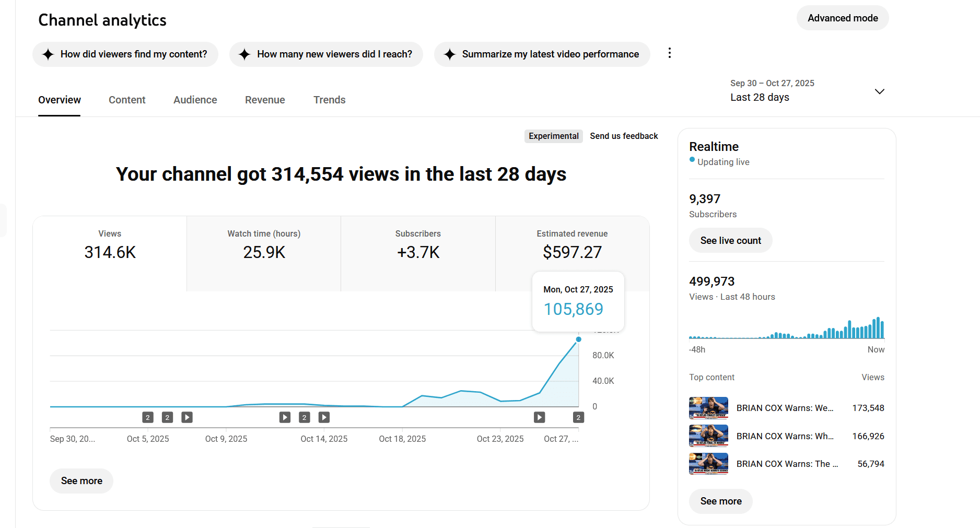980x528 pixels.
Task: Open the Send us feedback link
Action: pyautogui.click(x=624, y=136)
